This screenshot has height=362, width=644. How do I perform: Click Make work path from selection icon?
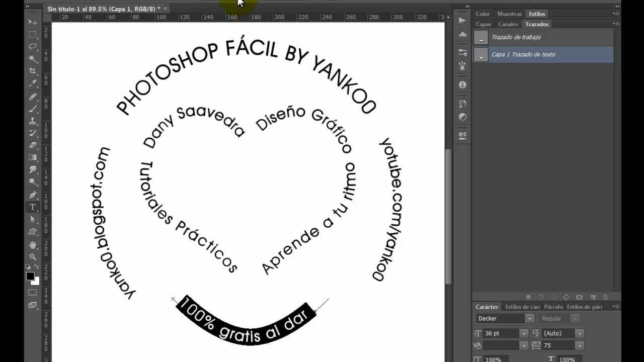point(566,297)
